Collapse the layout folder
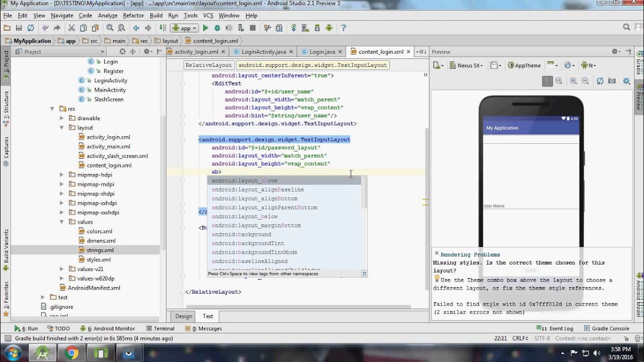This screenshot has height=362, width=644. (x=61, y=128)
